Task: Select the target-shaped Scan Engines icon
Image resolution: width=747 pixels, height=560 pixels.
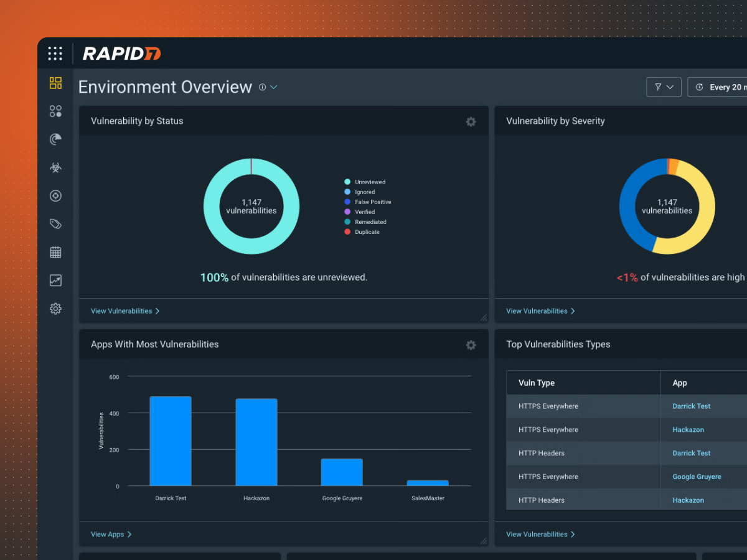Action: pyautogui.click(x=55, y=195)
